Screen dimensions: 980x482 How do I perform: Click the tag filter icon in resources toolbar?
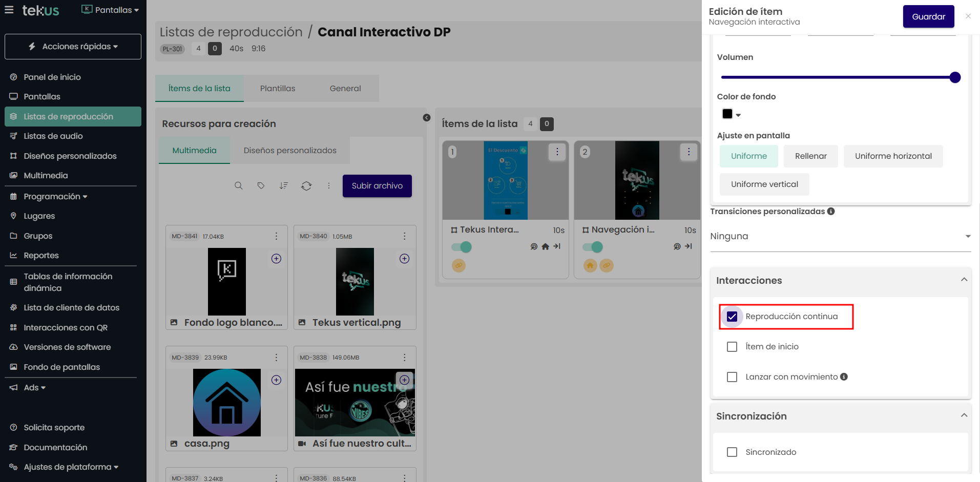click(x=261, y=186)
